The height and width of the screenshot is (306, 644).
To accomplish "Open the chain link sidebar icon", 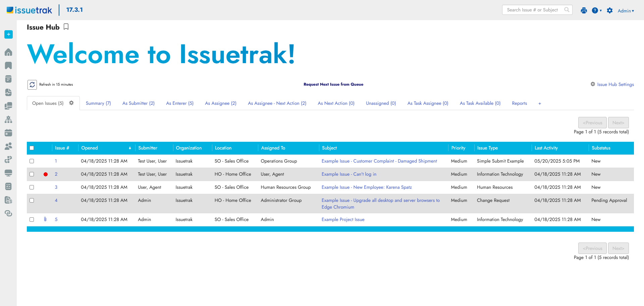I will (9, 213).
